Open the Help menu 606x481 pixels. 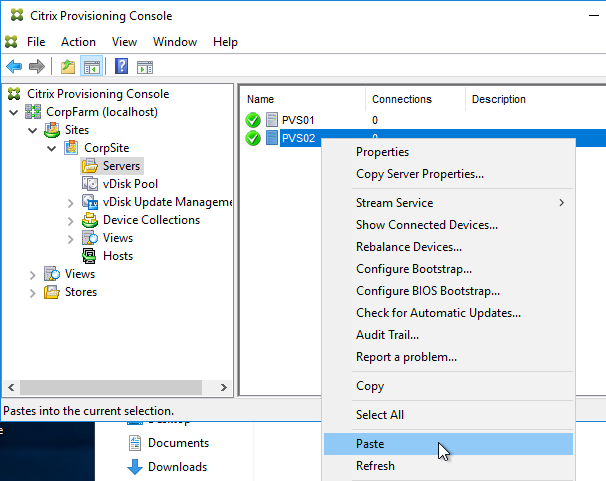coord(225,42)
